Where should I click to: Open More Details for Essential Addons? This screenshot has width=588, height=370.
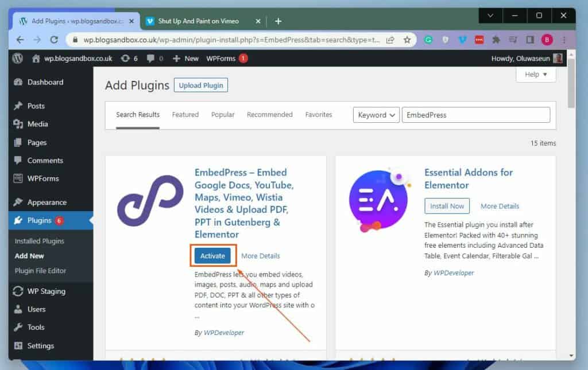tap(500, 207)
